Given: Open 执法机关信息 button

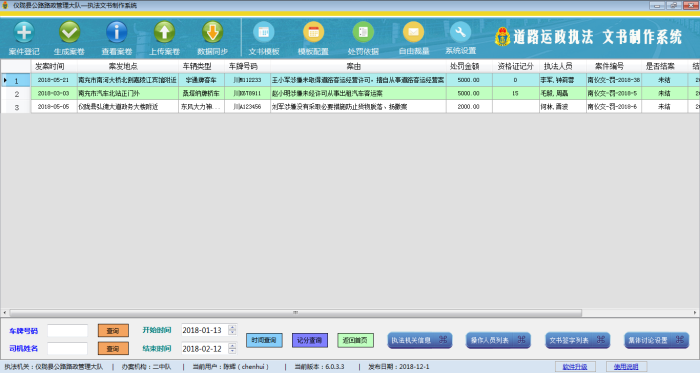Looking at the screenshot, I should point(420,340).
